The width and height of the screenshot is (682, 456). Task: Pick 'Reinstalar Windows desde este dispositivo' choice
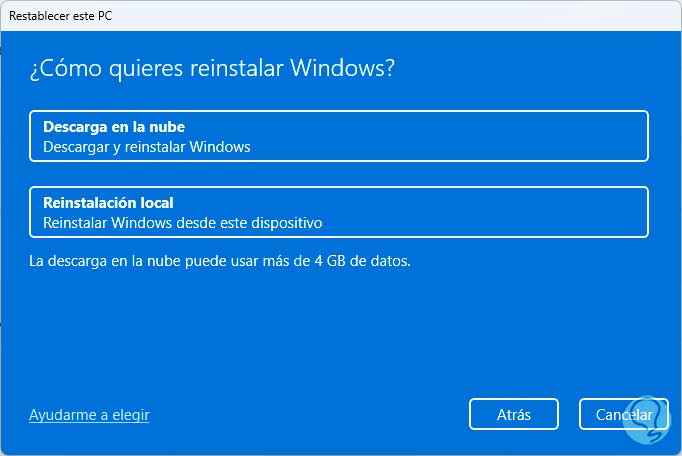pos(183,223)
